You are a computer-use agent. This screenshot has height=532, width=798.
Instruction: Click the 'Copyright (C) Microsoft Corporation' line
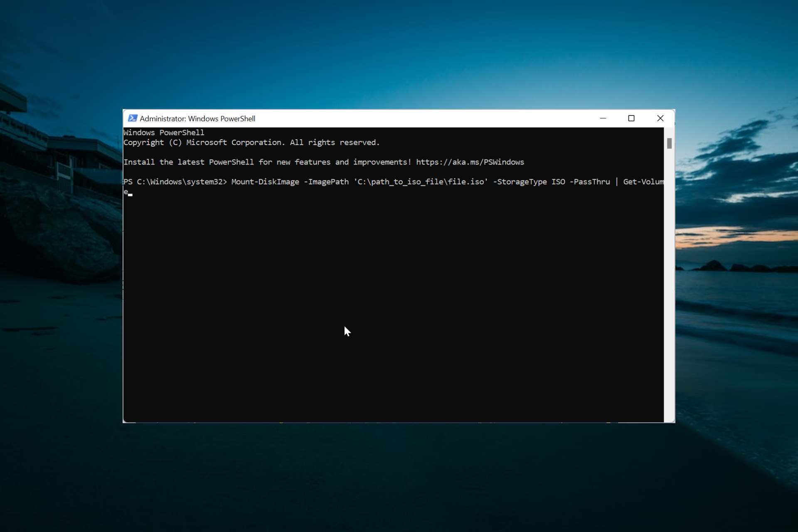251,143
